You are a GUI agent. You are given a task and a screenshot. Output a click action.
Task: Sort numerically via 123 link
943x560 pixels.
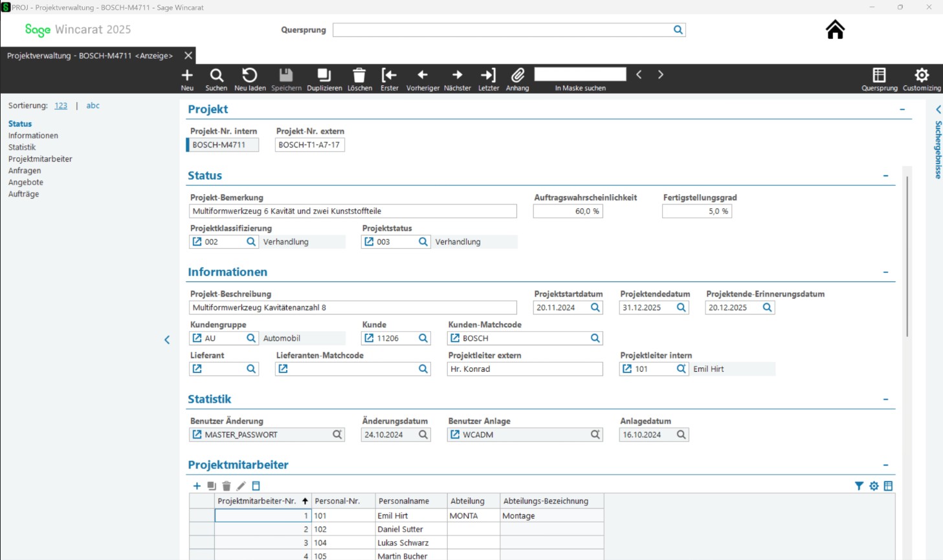pos(61,105)
